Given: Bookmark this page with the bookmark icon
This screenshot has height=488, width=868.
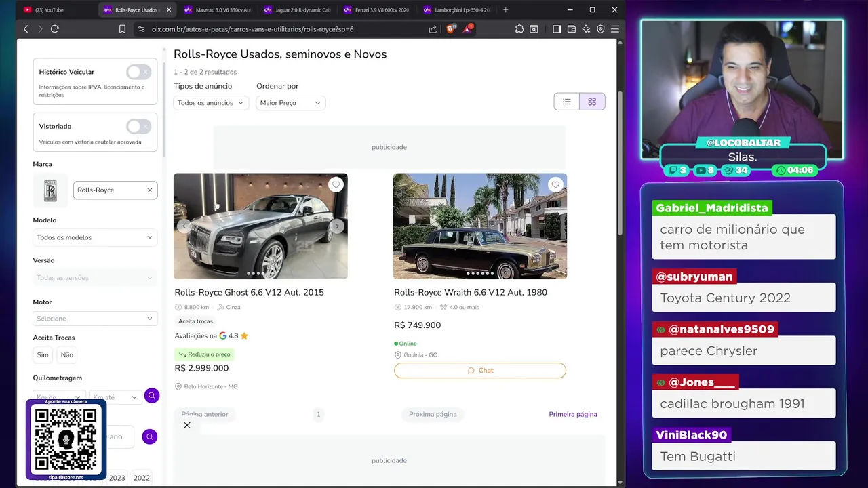Looking at the screenshot, I should [122, 29].
